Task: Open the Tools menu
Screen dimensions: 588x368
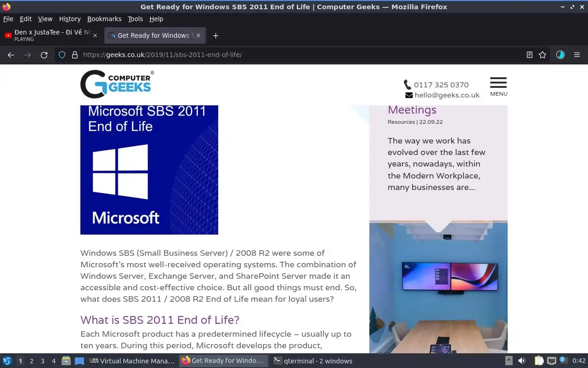Action: [136, 19]
